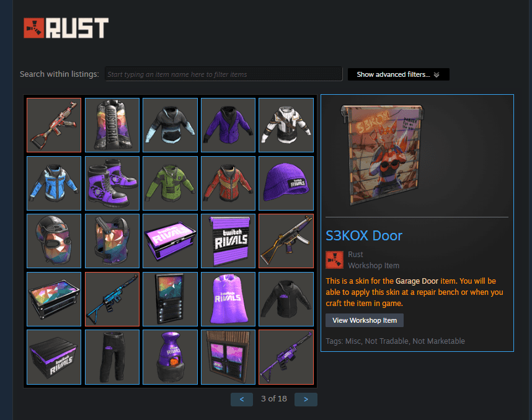Click the Rust logo header

66,28
